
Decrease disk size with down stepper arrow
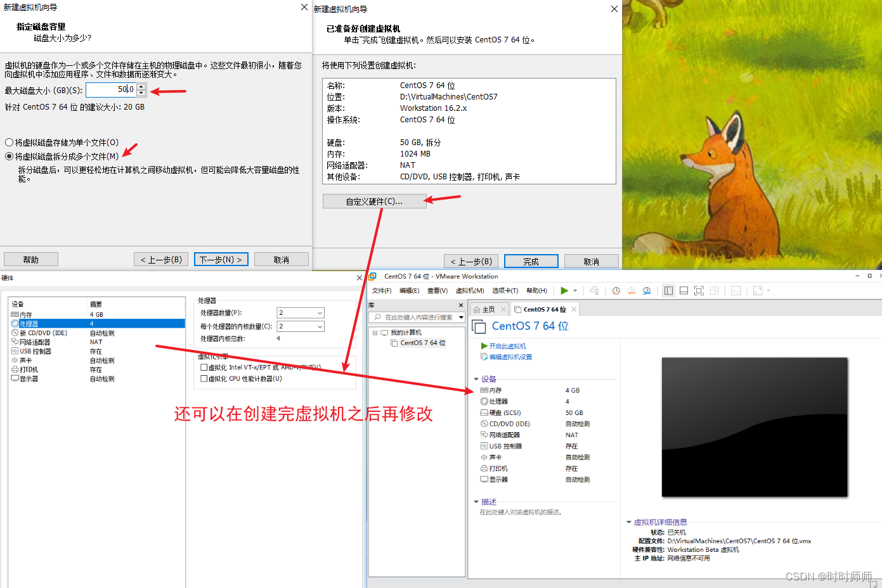[141, 93]
